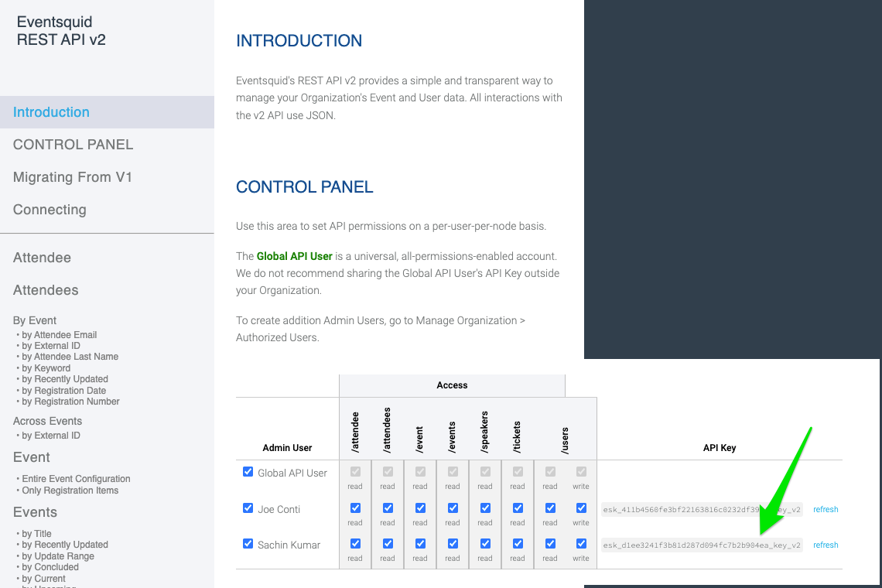Uncheck Joe Conti's /attendee read permission
The height and width of the screenshot is (588, 882).
355,508
